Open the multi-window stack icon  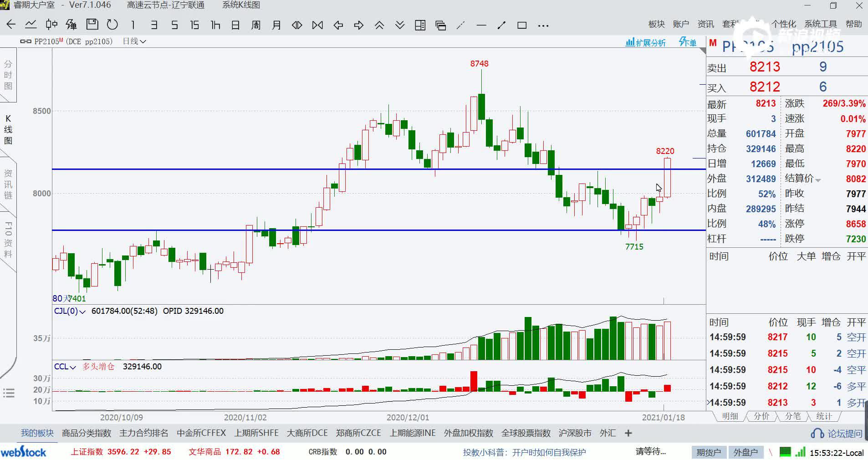point(440,25)
